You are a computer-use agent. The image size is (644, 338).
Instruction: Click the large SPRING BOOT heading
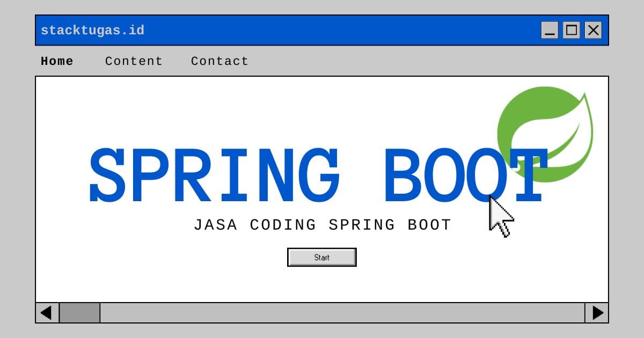tap(318, 175)
